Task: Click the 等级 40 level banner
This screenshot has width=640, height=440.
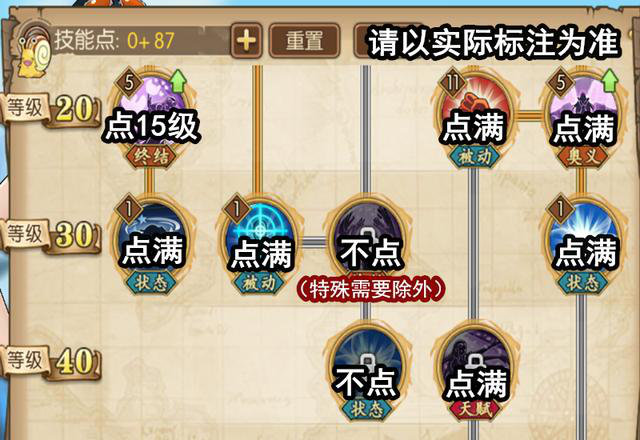Action: [x=51, y=362]
